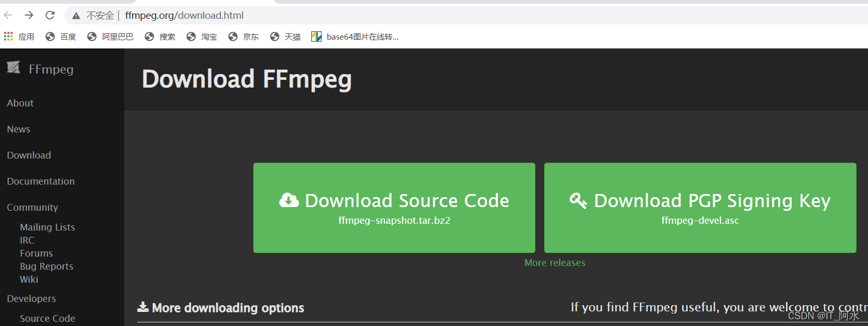Click the cloud download icon on Source Code button
The image size is (868, 326).
click(x=289, y=200)
